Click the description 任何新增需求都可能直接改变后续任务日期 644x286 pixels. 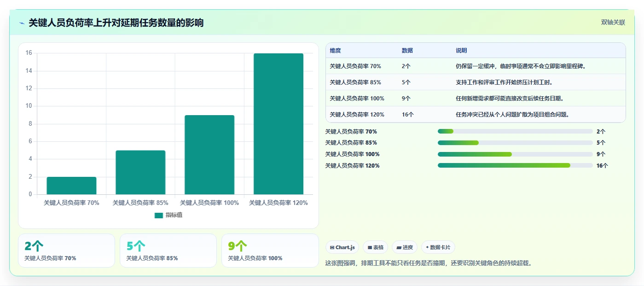[x=510, y=99]
